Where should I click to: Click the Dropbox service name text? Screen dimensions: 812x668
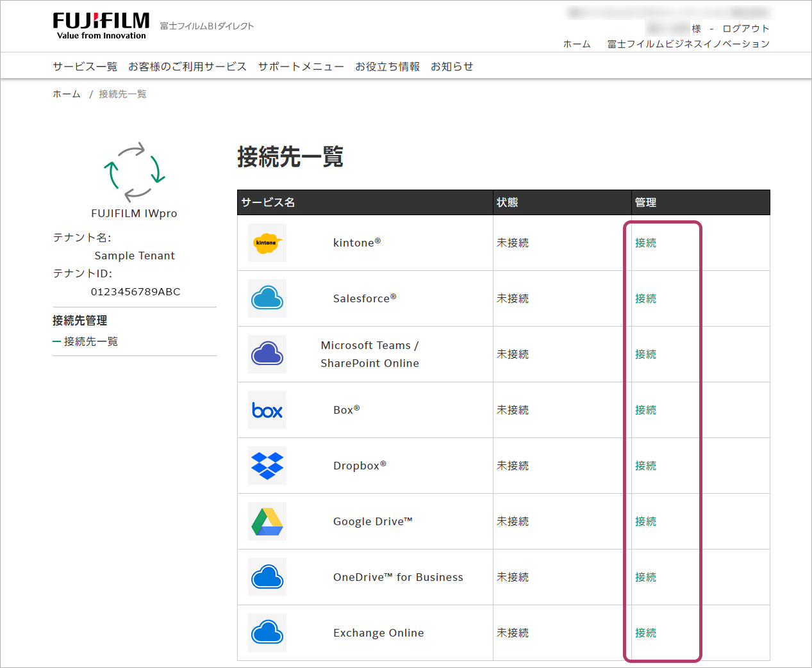tap(360, 466)
